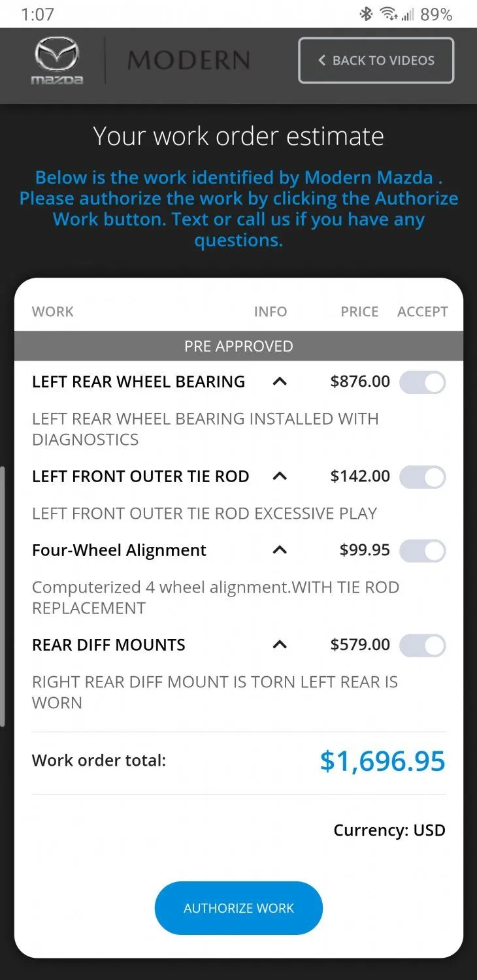
Task: Click the MODERN dealership wordmark
Action: click(189, 61)
